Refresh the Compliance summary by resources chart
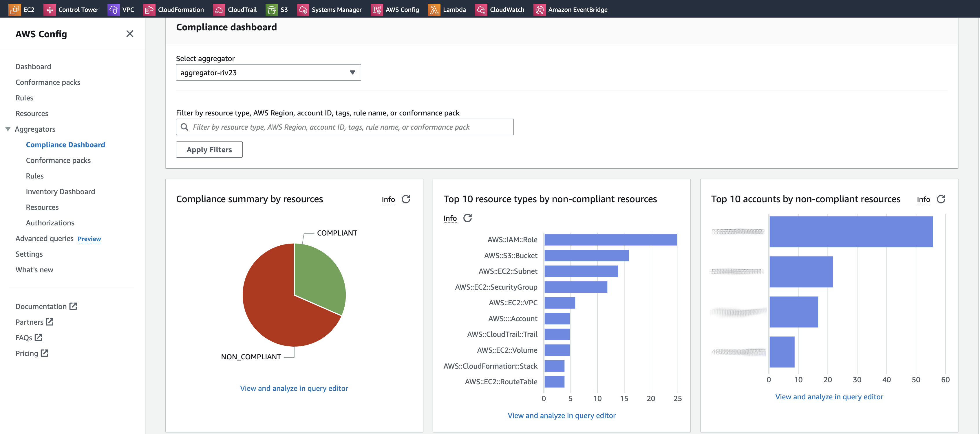 click(x=406, y=199)
